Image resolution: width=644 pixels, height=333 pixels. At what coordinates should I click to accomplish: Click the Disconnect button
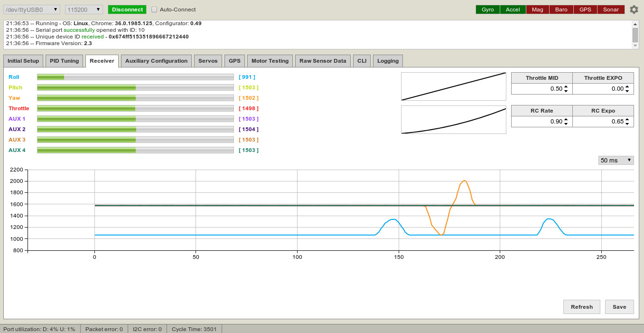point(127,10)
